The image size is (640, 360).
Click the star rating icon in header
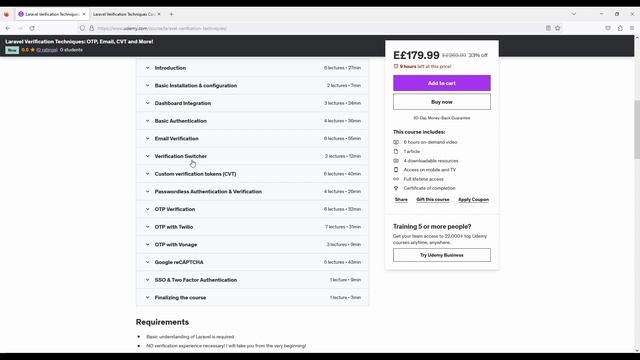pos(33,50)
